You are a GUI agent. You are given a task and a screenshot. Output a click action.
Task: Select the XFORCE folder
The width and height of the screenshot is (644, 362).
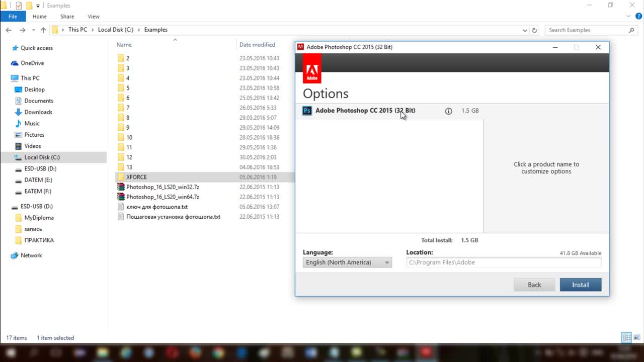136,177
